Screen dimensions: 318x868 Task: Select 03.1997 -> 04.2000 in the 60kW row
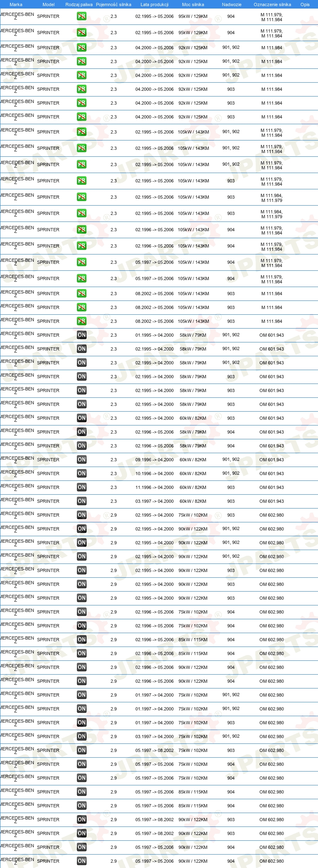tap(155, 501)
